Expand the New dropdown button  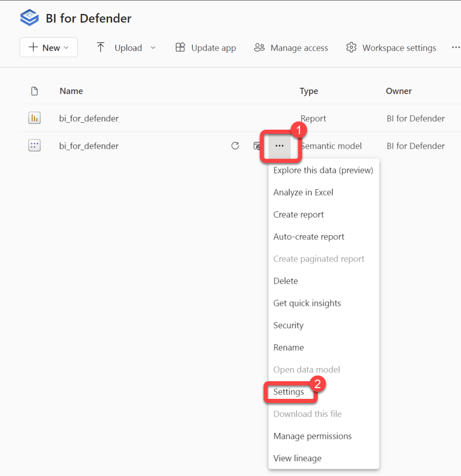[48, 47]
